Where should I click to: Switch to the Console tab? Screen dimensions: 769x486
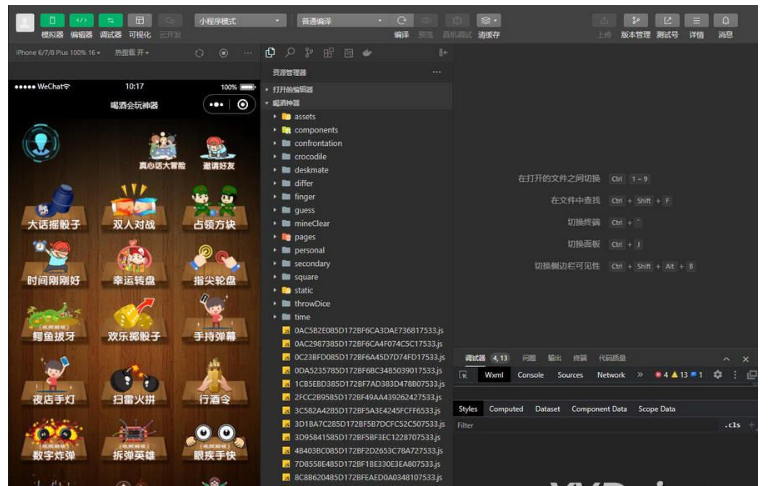click(530, 375)
